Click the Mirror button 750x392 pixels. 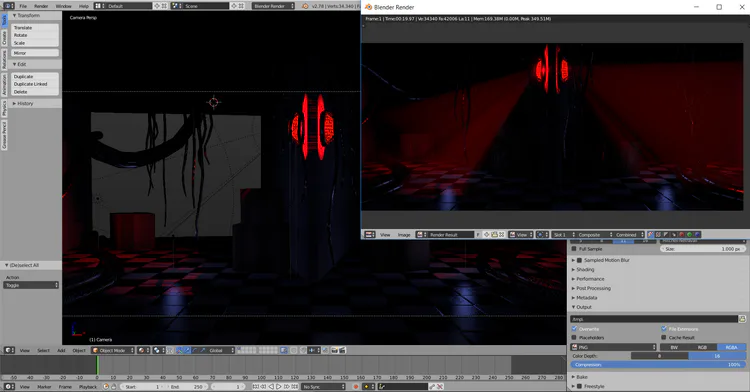click(x=35, y=53)
